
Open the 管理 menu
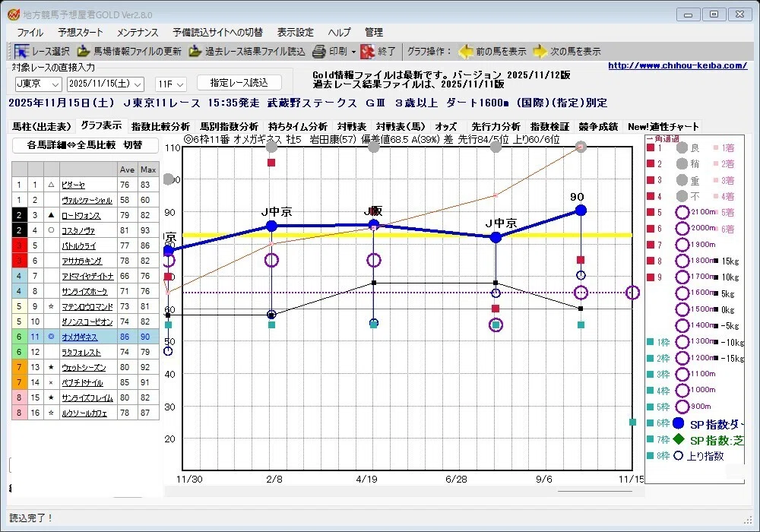click(x=374, y=33)
